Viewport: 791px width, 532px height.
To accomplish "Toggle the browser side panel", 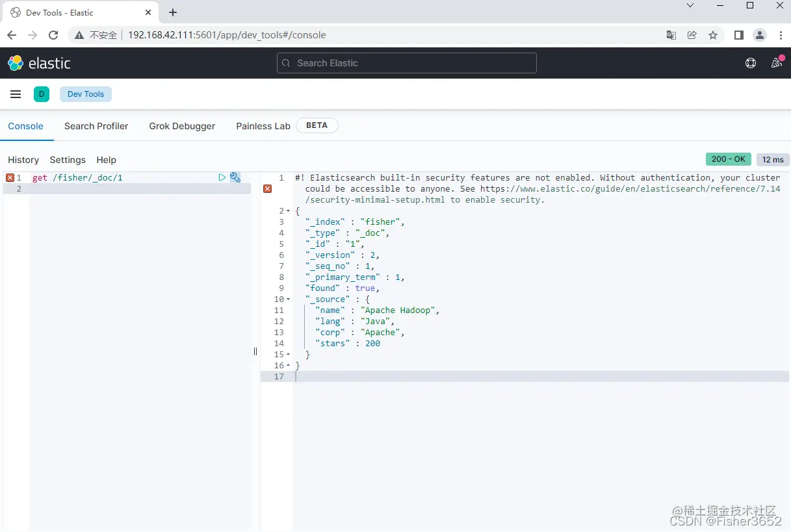I will coord(739,35).
